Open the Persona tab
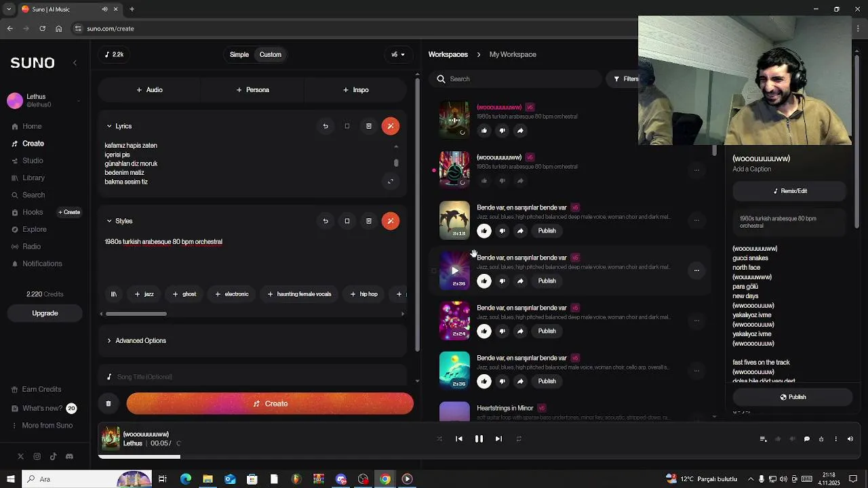Image resolution: width=868 pixels, height=488 pixels. tap(252, 90)
